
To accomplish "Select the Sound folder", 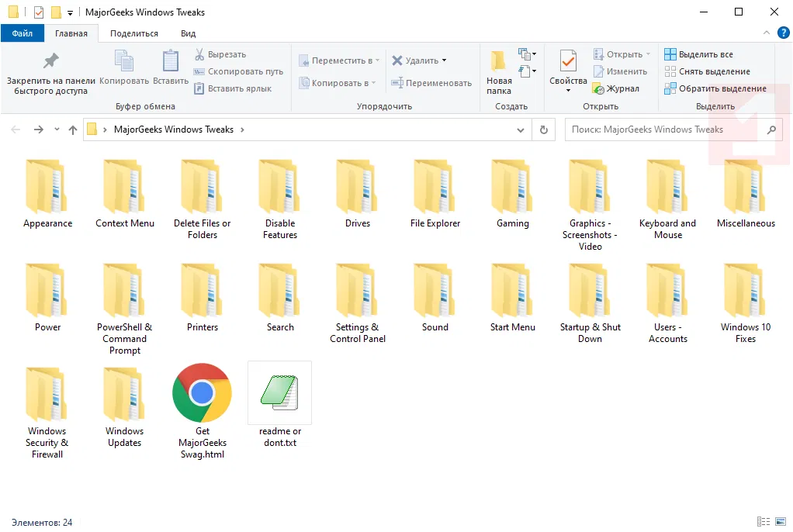I will tap(435, 299).
